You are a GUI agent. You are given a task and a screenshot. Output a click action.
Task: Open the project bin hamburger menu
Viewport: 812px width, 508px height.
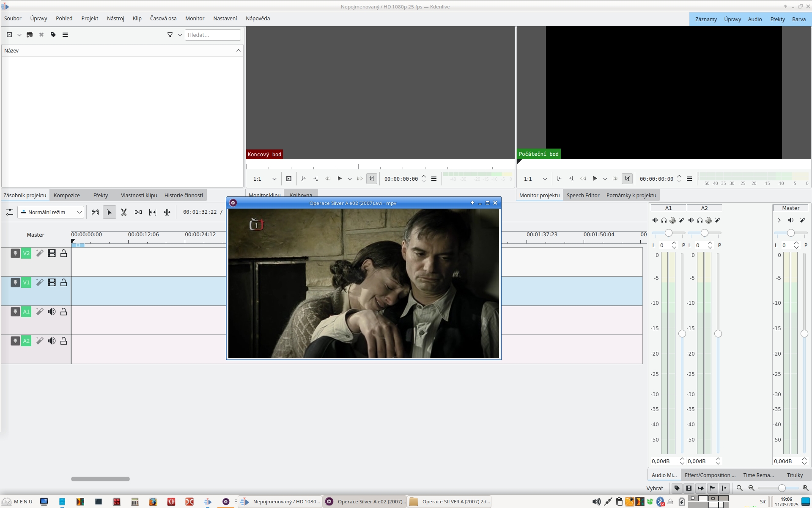pyautogui.click(x=65, y=35)
